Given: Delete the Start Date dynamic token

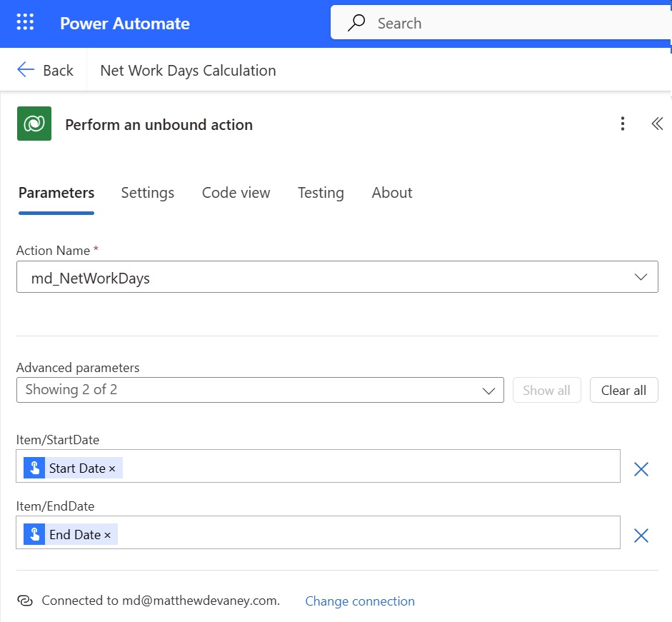Looking at the screenshot, I should [112, 469].
